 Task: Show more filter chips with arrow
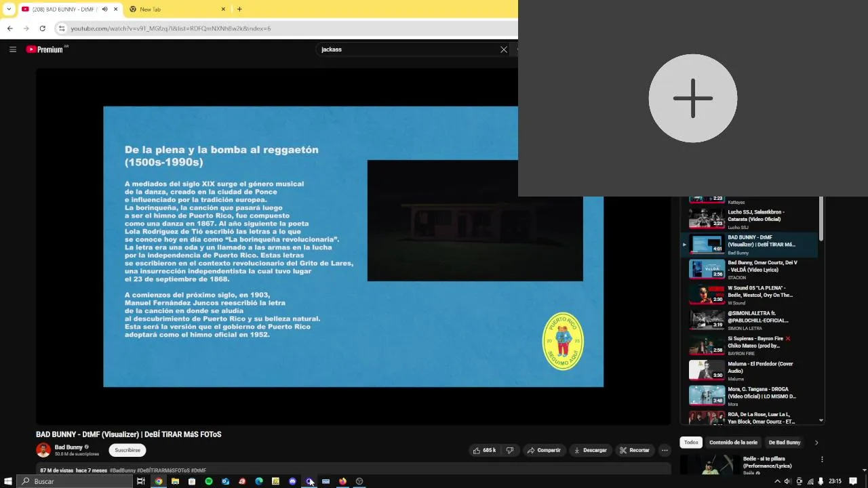(816, 443)
